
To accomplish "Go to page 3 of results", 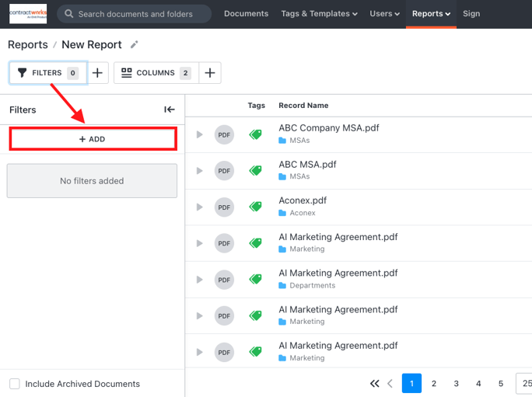I will pos(456,384).
